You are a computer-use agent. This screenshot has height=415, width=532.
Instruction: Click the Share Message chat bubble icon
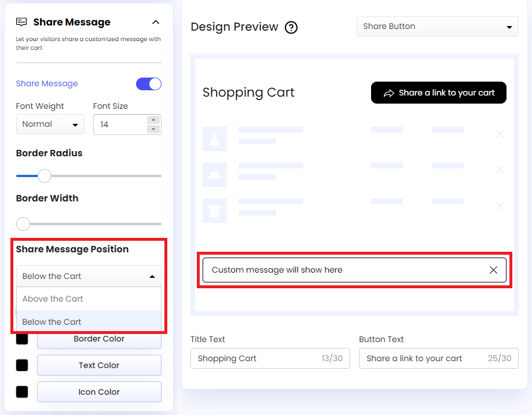tap(21, 21)
